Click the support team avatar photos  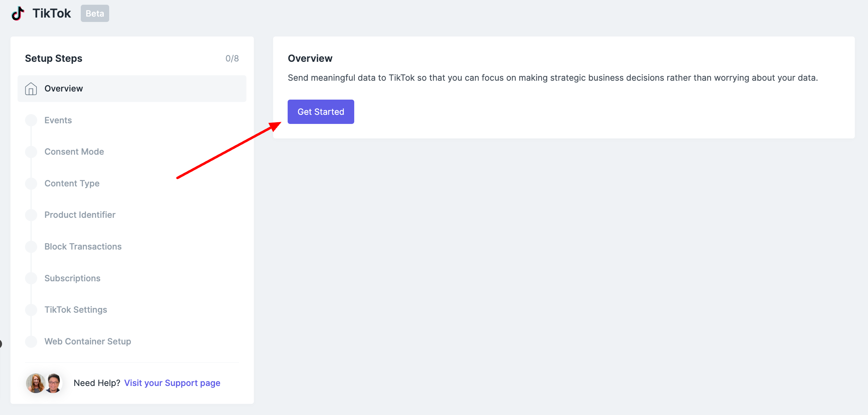pyautogui.click(x=44, y=383)
